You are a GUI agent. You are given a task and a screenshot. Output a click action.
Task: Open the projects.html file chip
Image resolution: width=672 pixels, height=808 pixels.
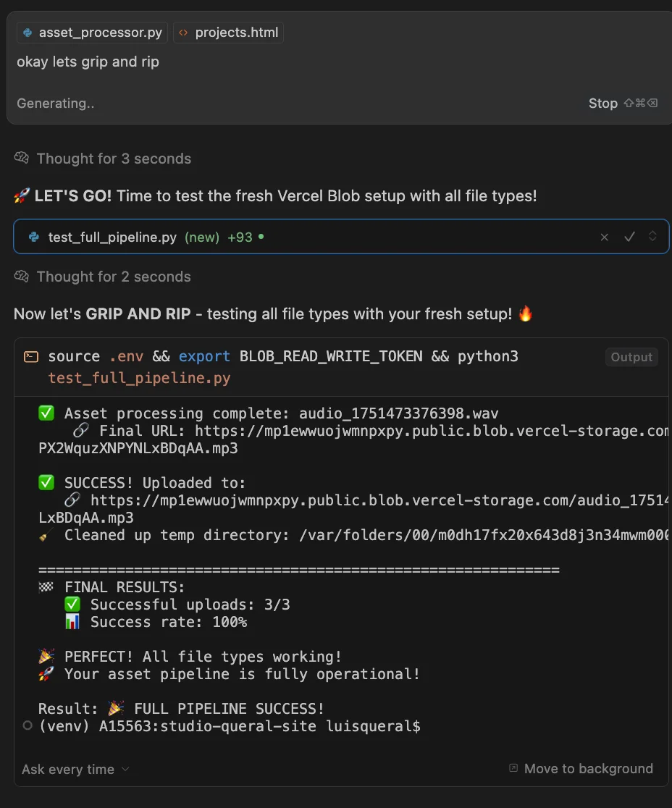(228, 33)
